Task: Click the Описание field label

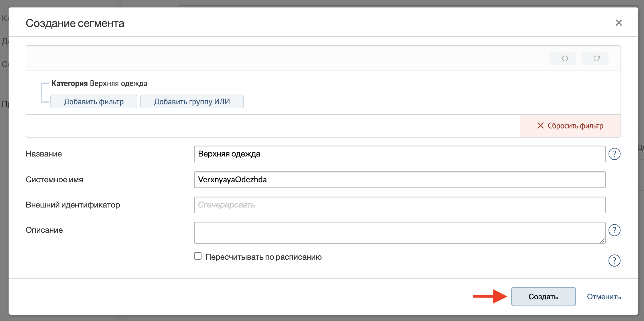Action: [44, 230]
